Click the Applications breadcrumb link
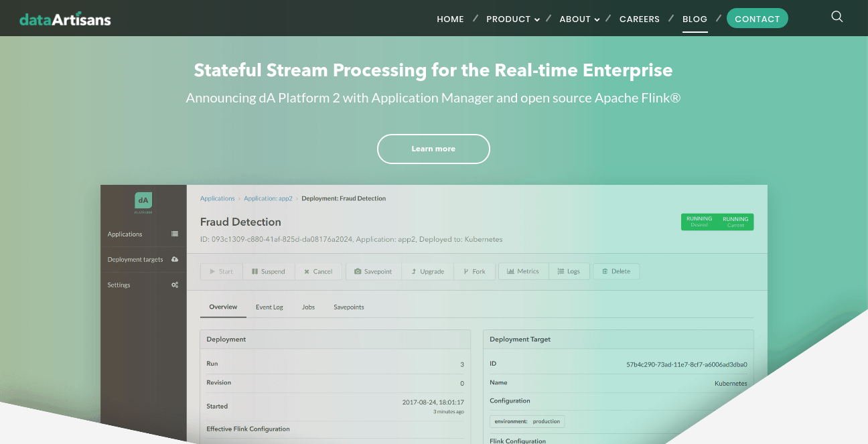 coord(217,198)
